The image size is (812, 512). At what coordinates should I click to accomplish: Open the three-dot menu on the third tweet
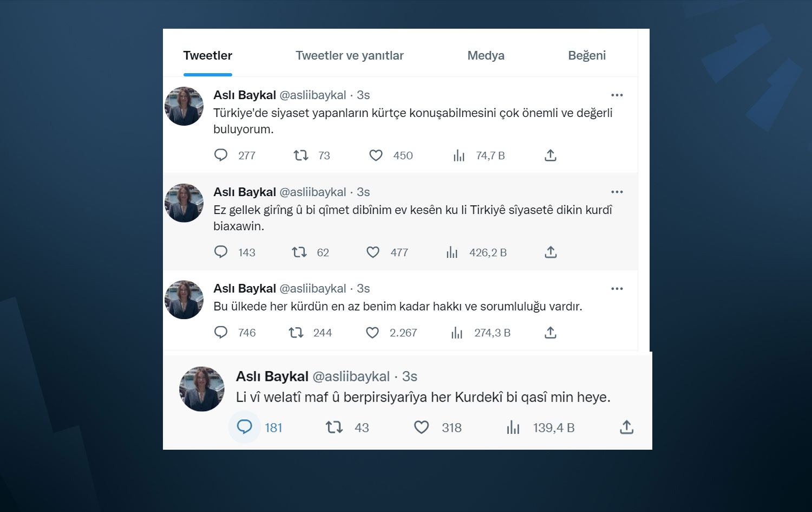click(617, 288)
